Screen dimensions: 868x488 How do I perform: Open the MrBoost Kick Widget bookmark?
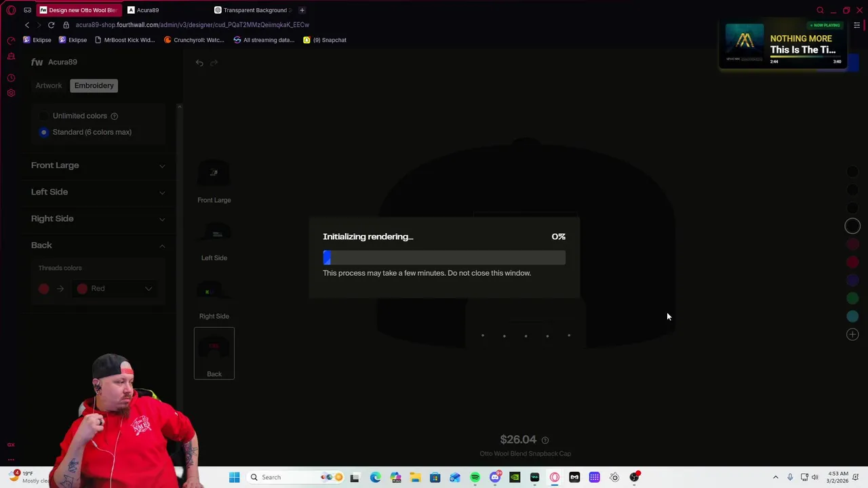tap(125, 40)
